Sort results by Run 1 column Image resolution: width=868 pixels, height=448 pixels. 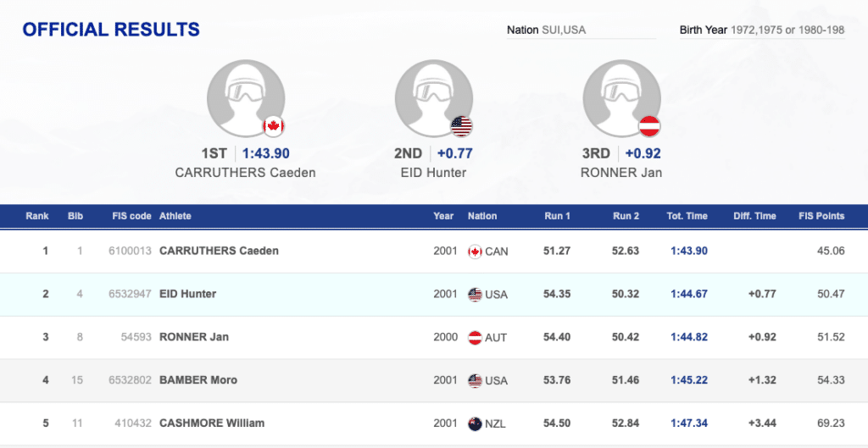pos(557,216)
